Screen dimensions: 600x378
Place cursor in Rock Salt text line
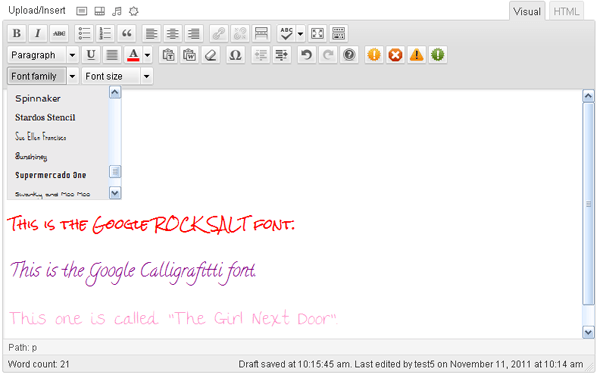[x=151, y=224]
